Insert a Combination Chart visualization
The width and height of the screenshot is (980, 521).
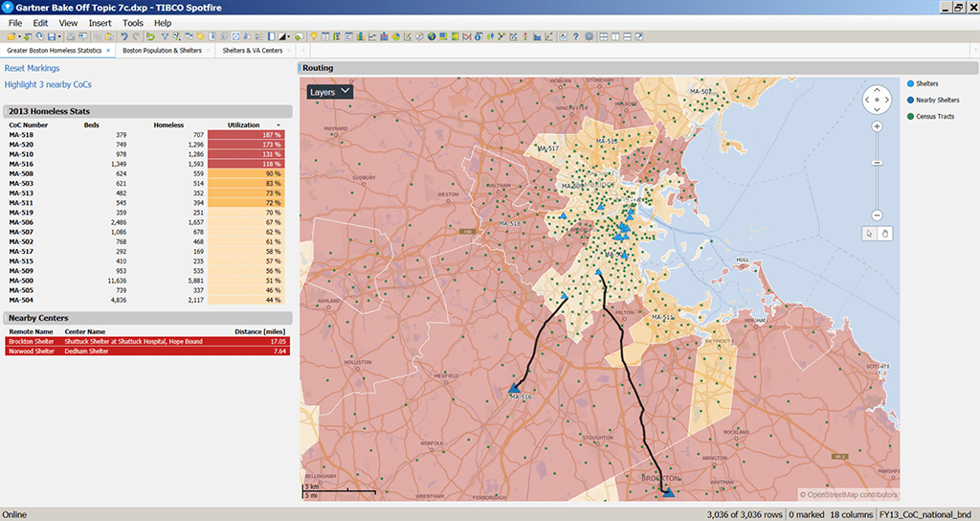point(385,37)
